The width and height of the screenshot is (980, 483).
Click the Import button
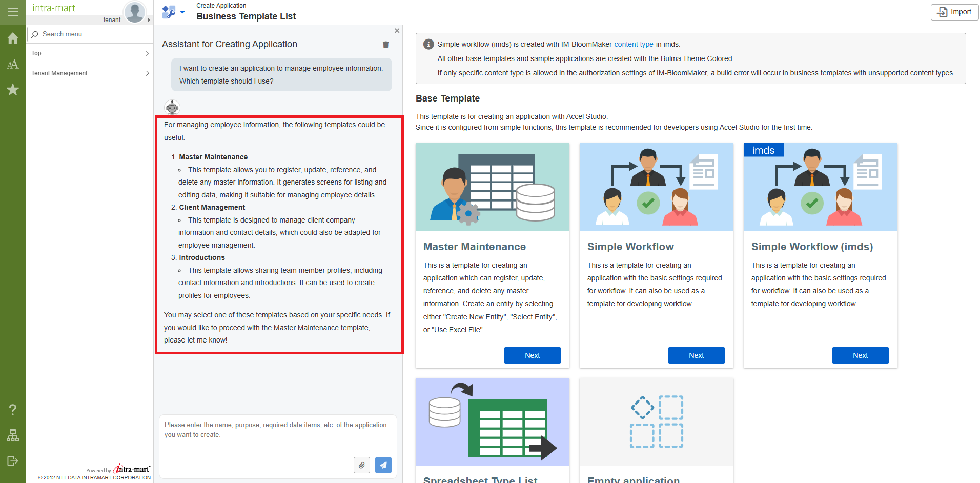coord(954,12)
